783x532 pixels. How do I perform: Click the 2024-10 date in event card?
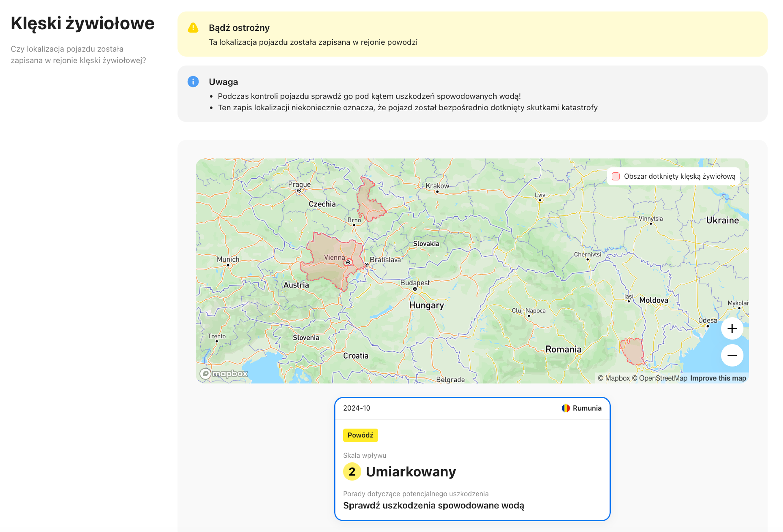(x=356, y=408)
